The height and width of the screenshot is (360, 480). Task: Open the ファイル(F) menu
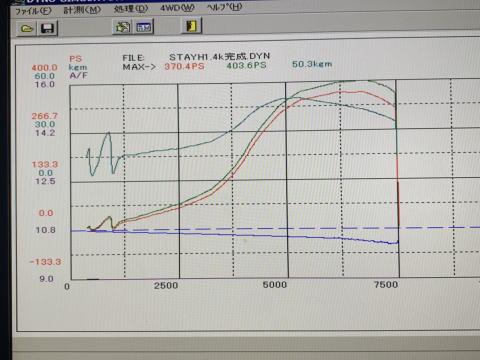coord(33,11)
